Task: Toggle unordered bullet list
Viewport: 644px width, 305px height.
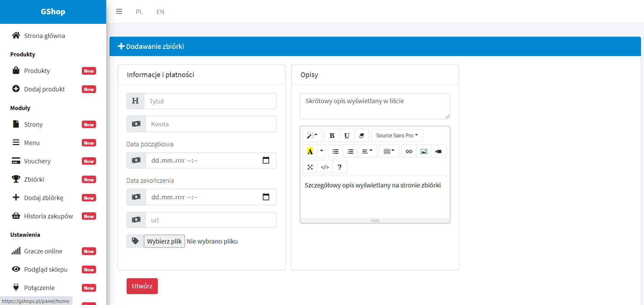Action: coord(335,151)
